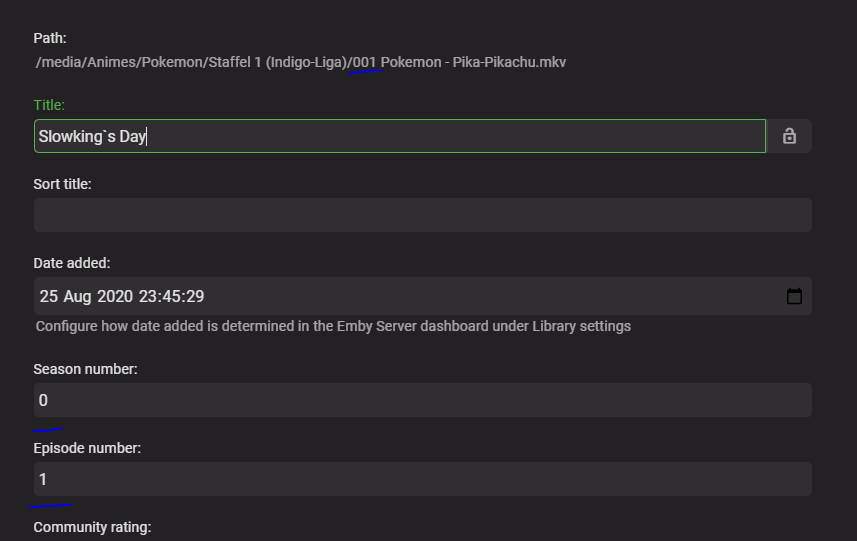857x541 pixels.
Task: Click the "Season number:" label
Action: click(85, 369)
